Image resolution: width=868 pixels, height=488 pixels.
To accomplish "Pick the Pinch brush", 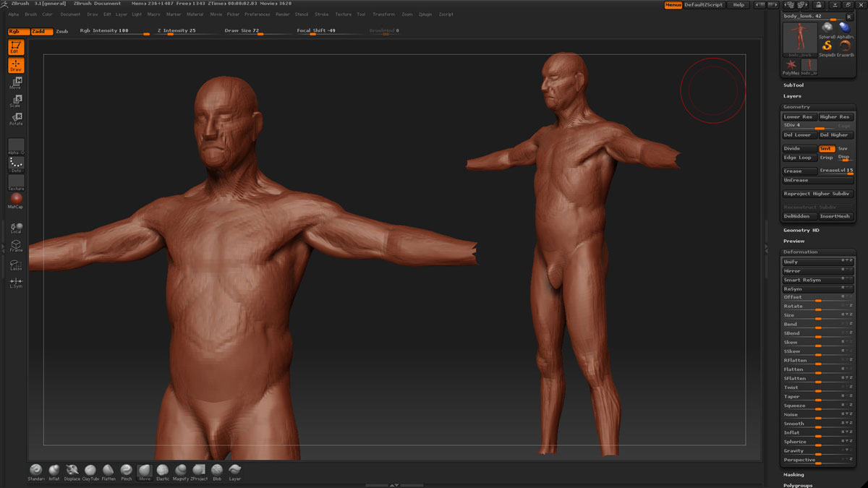I will point(127,471).
